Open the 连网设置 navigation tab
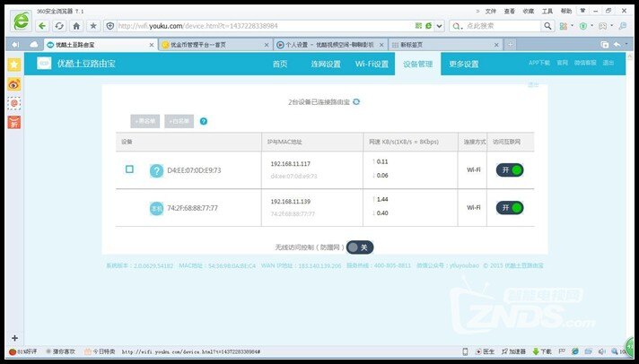This screenshot has height=364, width=639. pos(326,65)
